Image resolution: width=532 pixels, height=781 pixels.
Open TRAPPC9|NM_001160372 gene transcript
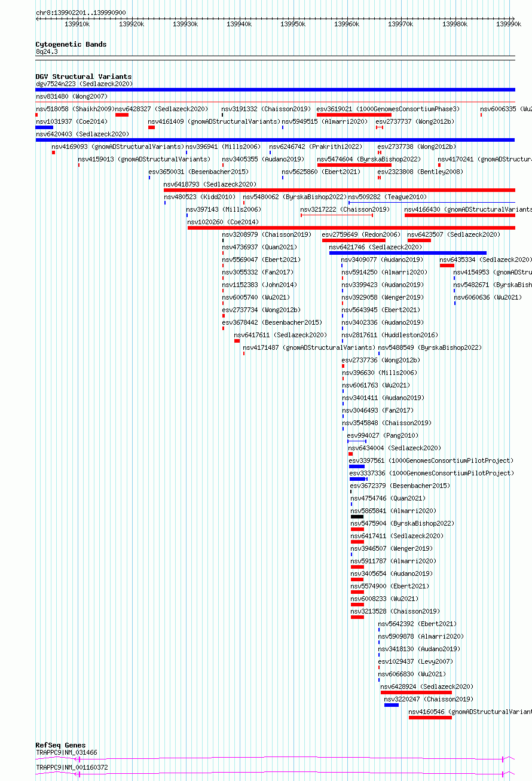click(x=72, y=767)
